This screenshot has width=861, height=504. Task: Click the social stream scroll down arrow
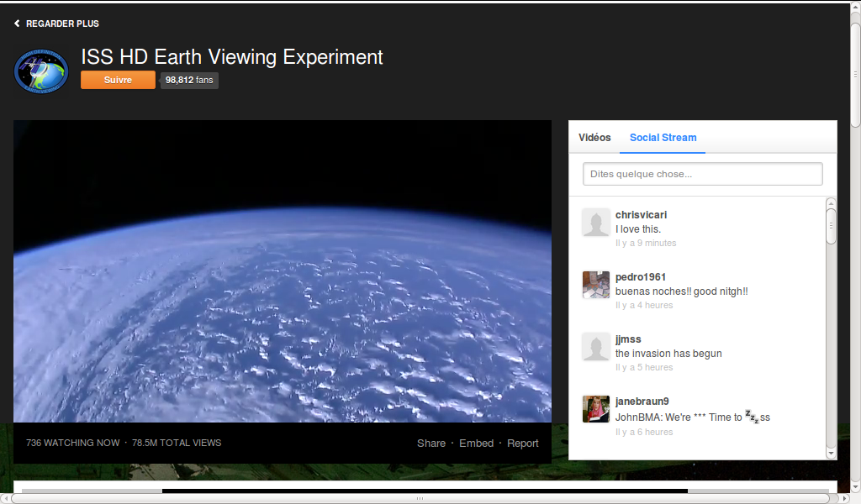pyautogui.click(x=831, y=454)
